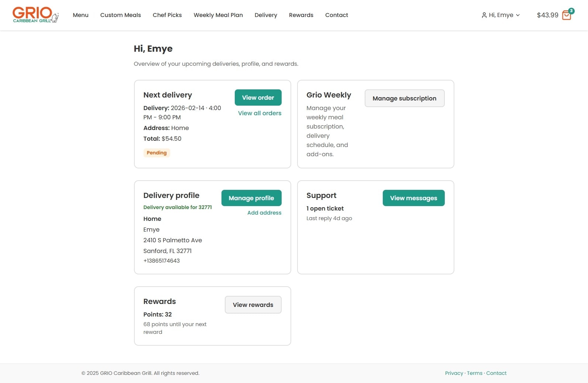Open the Menu nav item

(x=80, y=15)
